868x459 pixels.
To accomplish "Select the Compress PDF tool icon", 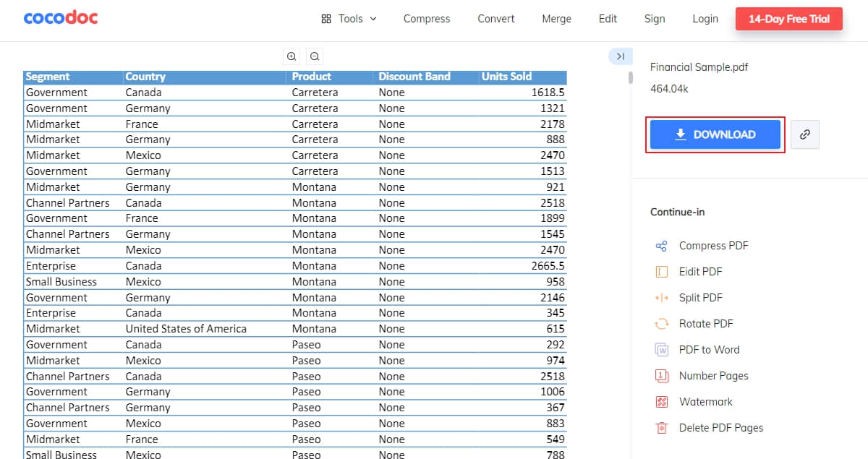I will [660, 245].
